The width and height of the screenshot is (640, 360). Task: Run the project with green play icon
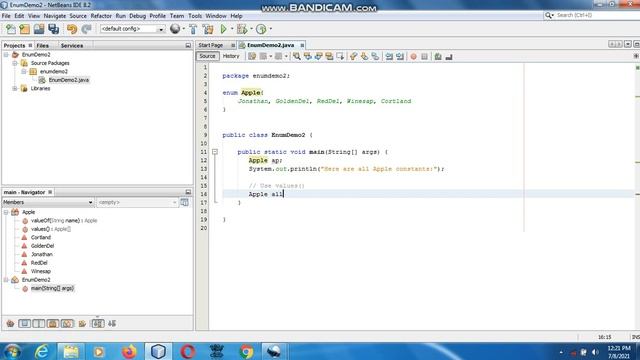pyautogui.click(x=223, y=29)
